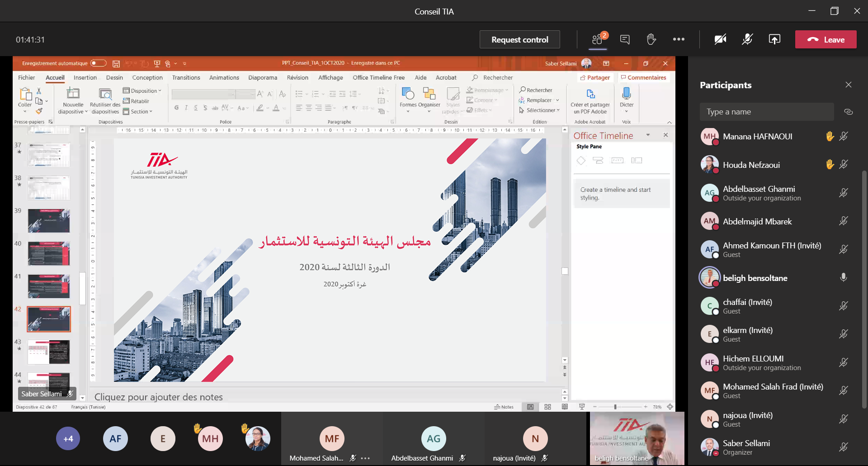868x466 pixels.
Task: Open the Teams participants panel icon
Action: (598, 39)
